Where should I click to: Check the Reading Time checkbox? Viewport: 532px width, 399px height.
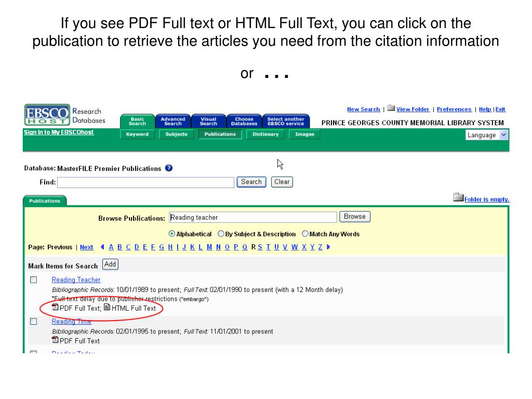[34, 321]
